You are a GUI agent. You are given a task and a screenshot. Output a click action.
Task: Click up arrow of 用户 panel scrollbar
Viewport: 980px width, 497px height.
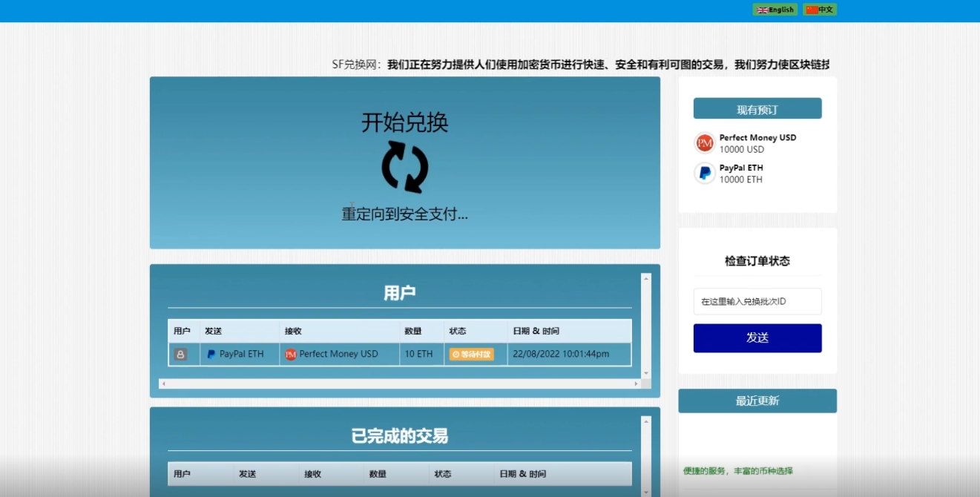pyautogui.click(x=645, y=278)
